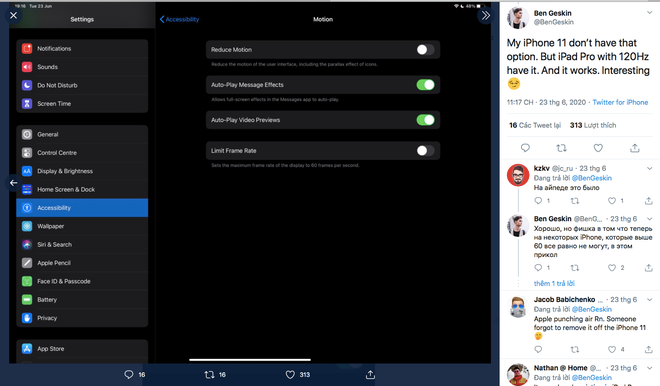Select General row in settings sidebar
This screenshot has height=386, width=660.
pyautogui.click(x=82, y=134)
